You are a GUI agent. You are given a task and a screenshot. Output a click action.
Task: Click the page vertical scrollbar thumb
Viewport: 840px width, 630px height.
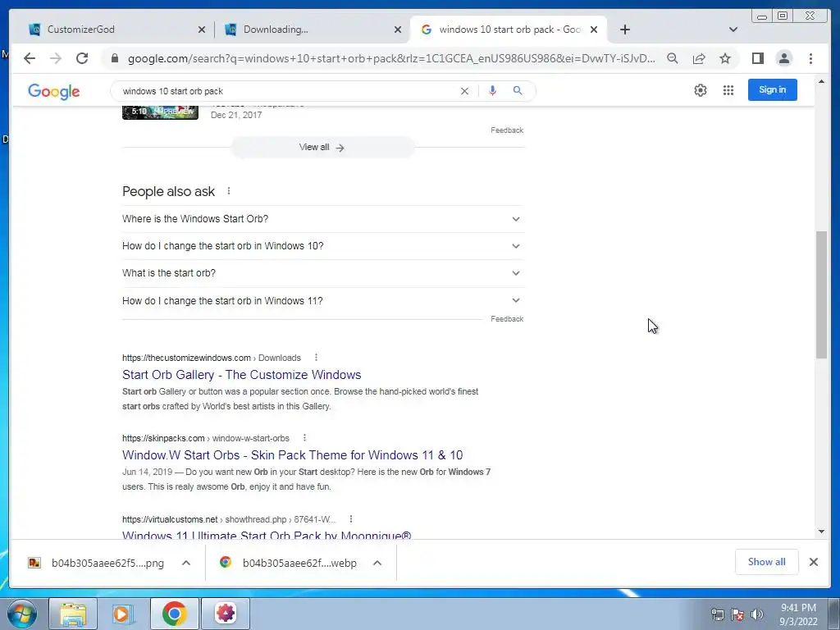(x=822, y=294)
